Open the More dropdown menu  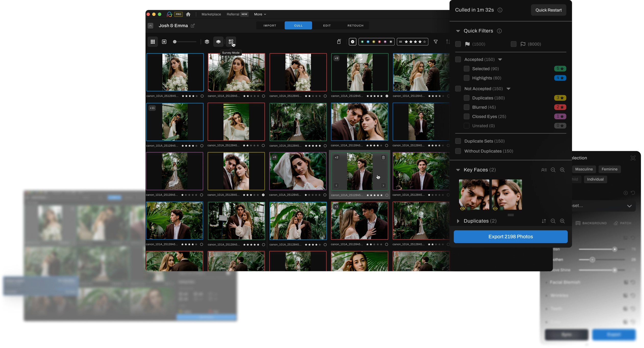(260, 14)
